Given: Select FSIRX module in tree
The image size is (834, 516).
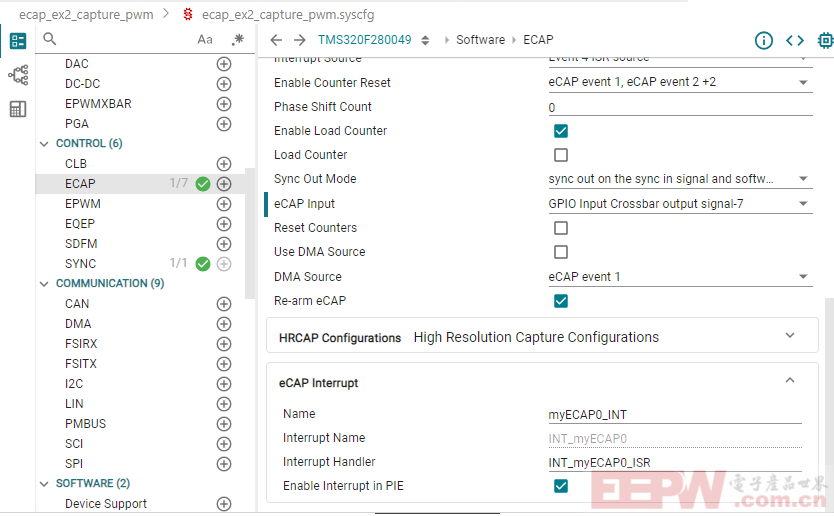Looking at the screenshot, I should (81, 344).
